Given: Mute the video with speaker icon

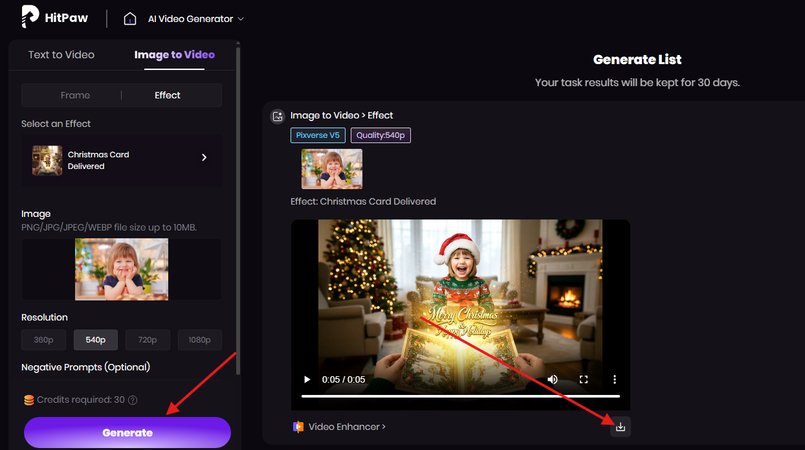Looking at the screenshot, I should click(552, 380).
